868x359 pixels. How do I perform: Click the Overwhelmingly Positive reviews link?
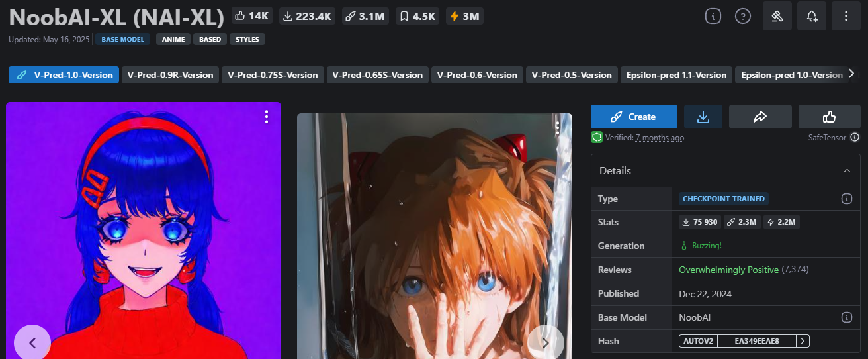coord(728,270)
